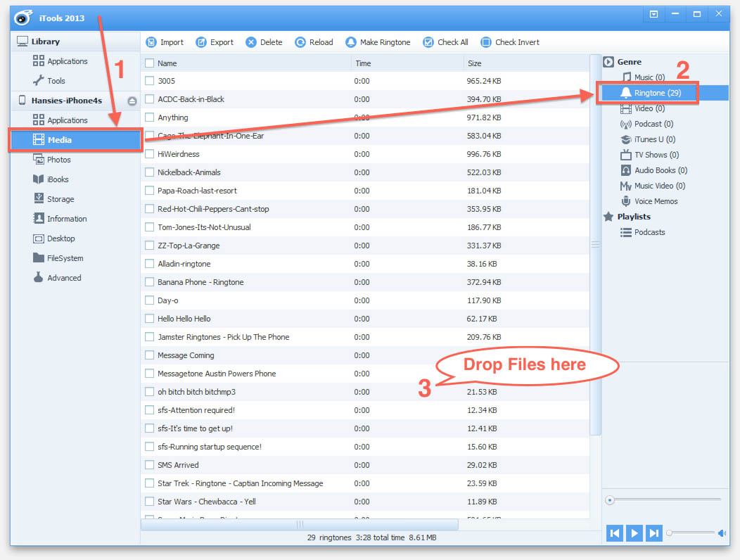
Task: Click the eject icon beside Hansies-iPhone4s
Action: coord(132,101)
